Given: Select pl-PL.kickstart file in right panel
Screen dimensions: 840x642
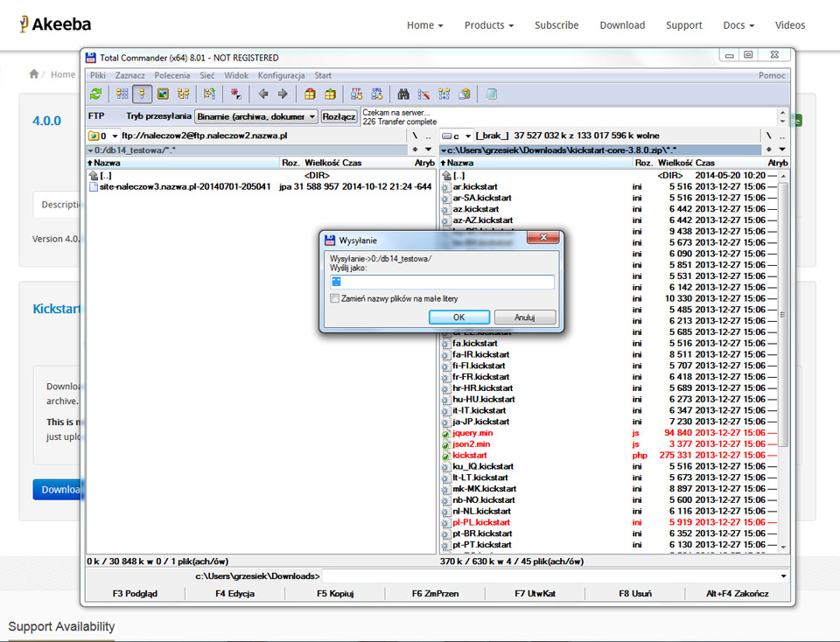Looking at the screenshot, I should click(609, 522).
